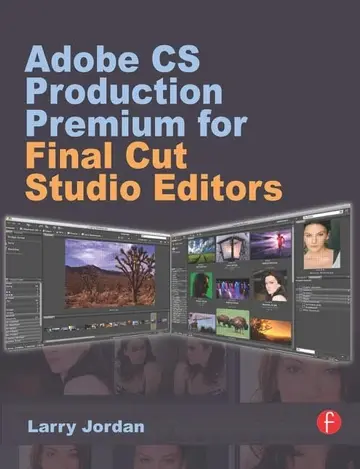Screen dimensions: 360x469
Task: Select the purple runner thumbnail
Action: click(x=271, y=244)
